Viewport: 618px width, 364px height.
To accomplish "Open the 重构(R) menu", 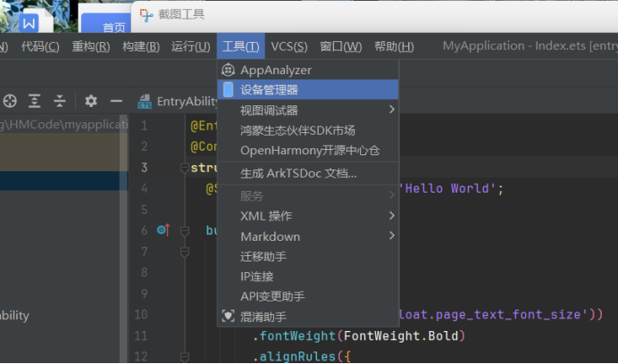I will coord(91,46).
